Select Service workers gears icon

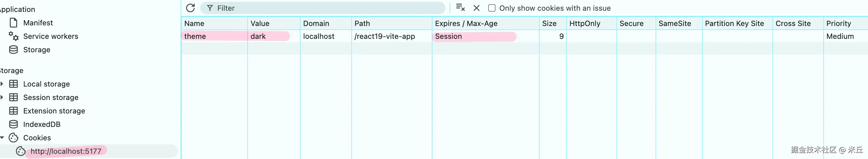[13, 36]
